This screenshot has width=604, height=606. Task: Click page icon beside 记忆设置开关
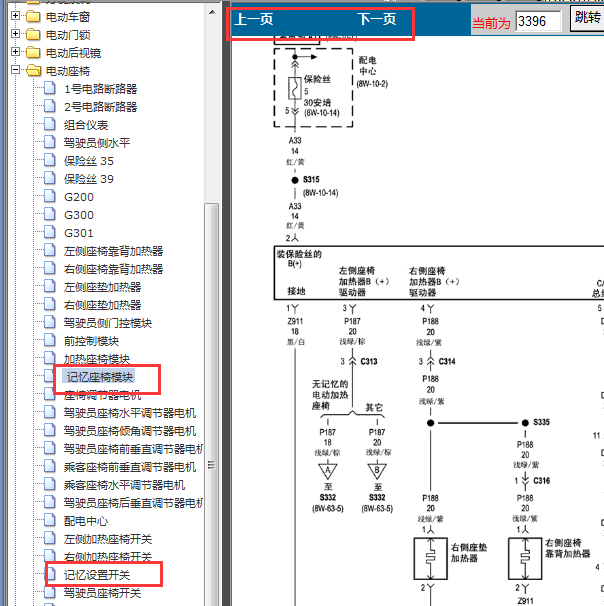click(x=51, y=574)
